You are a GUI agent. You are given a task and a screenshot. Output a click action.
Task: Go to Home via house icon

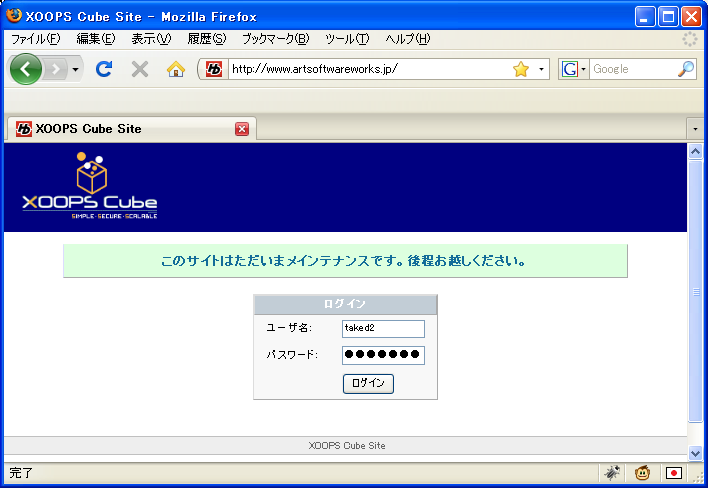(176, 69)
